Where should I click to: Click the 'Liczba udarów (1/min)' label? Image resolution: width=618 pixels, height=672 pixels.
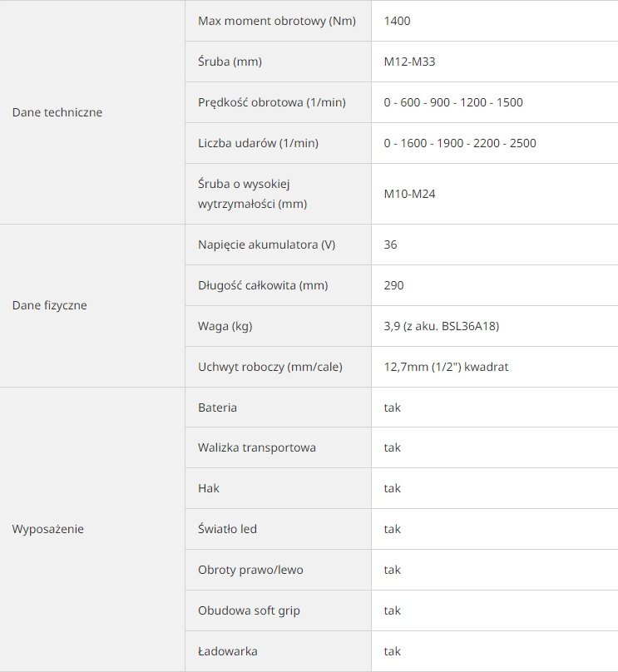tap(259, 143)
